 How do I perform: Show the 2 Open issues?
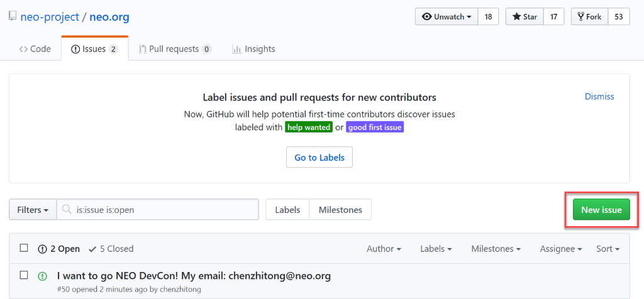point(59,249)
